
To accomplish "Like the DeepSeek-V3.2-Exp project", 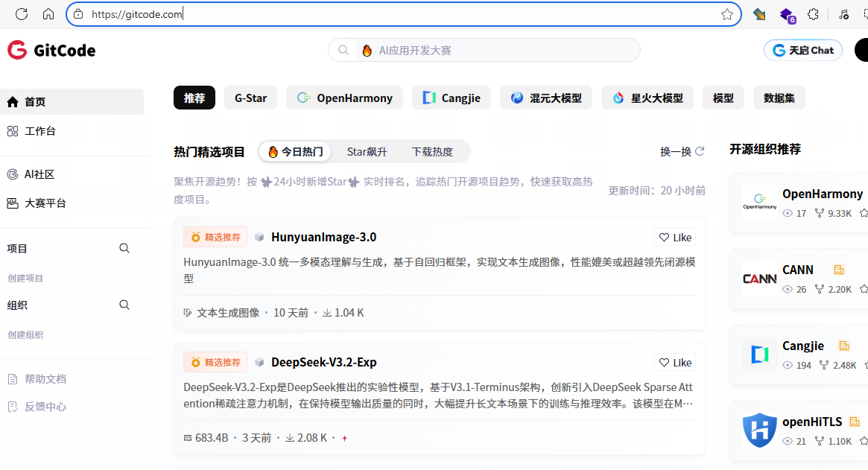I will pyautogui.click(x=675, y=363).
